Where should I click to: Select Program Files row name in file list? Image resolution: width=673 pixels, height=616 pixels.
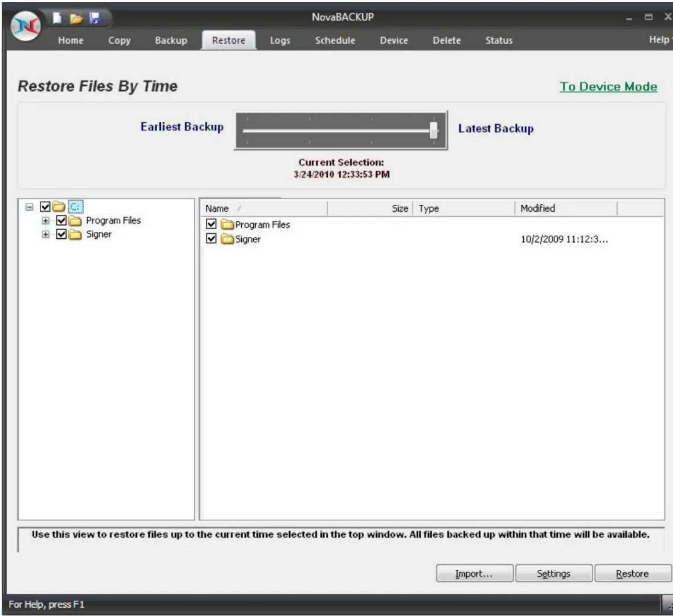tap(263, 224)
